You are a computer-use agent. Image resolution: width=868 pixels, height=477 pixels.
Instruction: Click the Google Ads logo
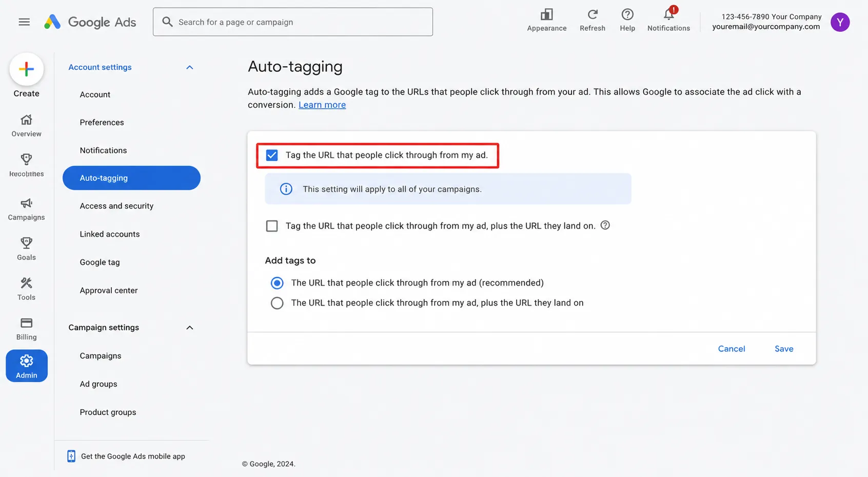[90, 22]
